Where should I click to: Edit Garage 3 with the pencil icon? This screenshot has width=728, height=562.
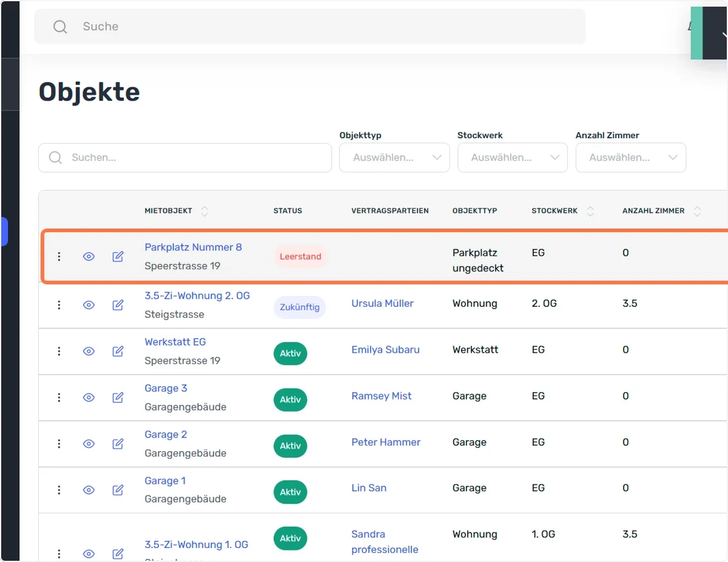tap(118, 398)
